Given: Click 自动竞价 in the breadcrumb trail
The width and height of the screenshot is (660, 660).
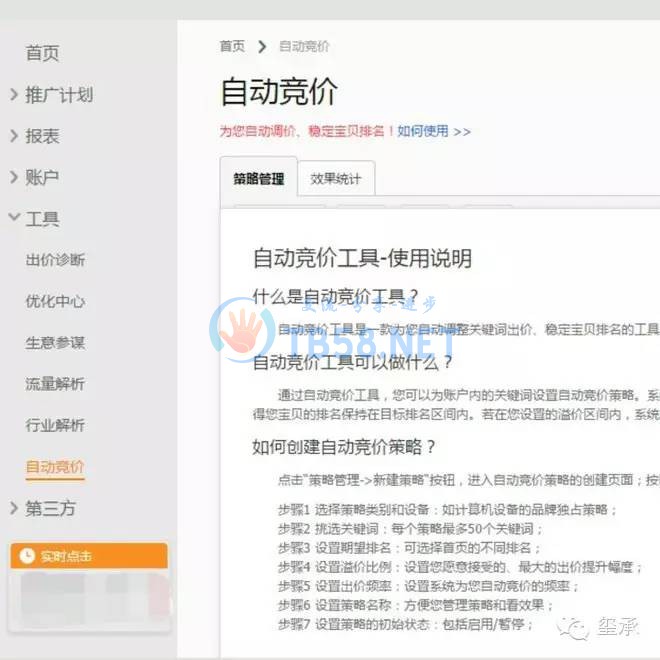Looking at the screenshot, I should pyautogui.click(x=304, y=46).
